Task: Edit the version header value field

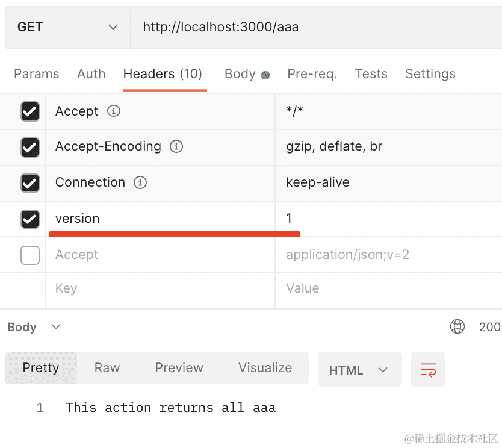Action: point(385,219)
